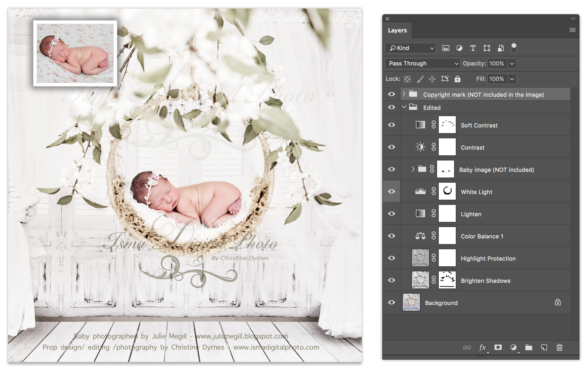
Task: Create a new group folder
Action: click(529, 347)
